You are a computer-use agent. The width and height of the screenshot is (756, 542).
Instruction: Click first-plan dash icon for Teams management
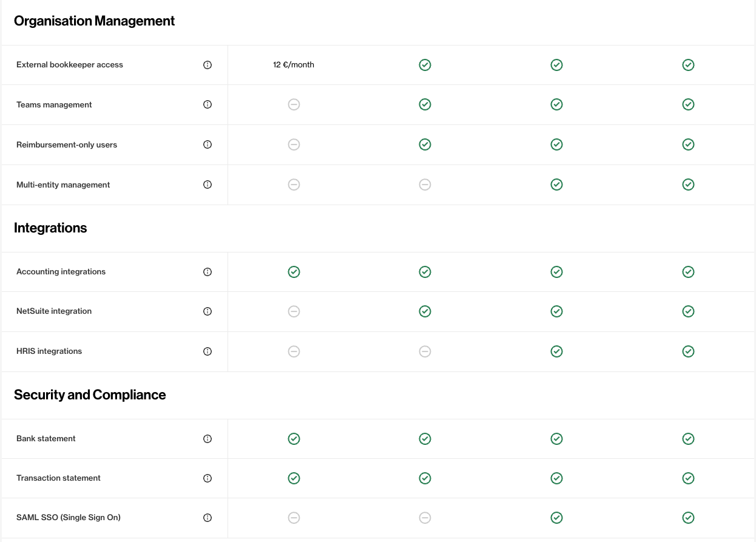(x=294, y=104)
